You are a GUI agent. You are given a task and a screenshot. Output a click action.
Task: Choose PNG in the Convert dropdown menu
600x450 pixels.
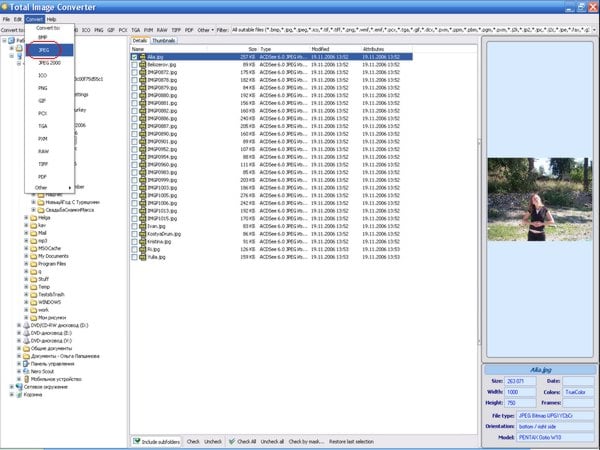coord(42,88)
